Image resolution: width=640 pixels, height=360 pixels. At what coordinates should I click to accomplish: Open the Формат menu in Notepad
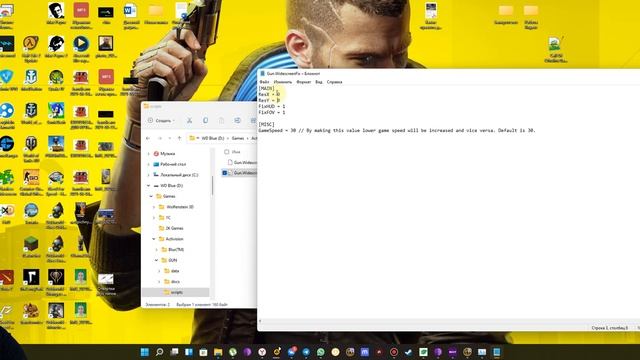(303, 82)
